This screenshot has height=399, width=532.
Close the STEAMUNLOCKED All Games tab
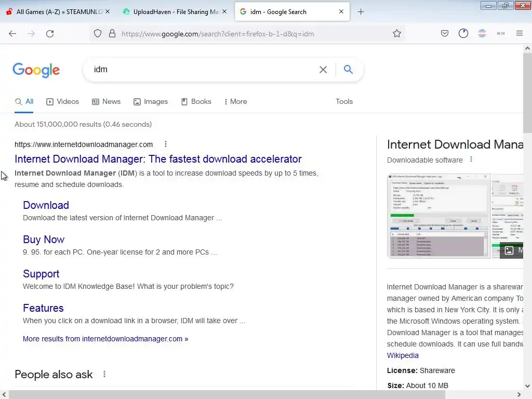pos(107,11)
